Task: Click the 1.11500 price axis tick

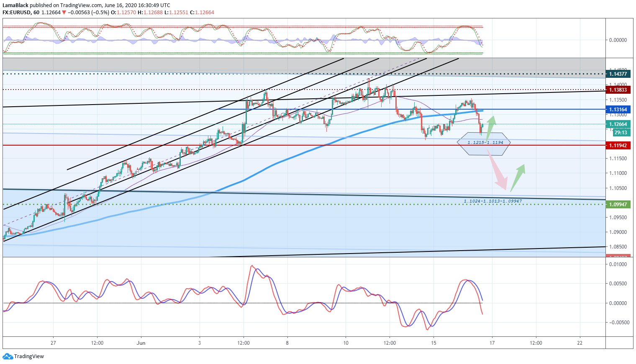Action: [x=618, y=159]
